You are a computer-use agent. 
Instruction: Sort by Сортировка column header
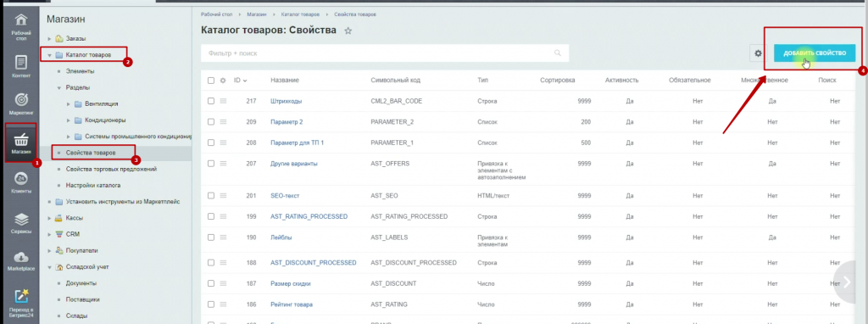pyautogui.click(x=558, y=81)
